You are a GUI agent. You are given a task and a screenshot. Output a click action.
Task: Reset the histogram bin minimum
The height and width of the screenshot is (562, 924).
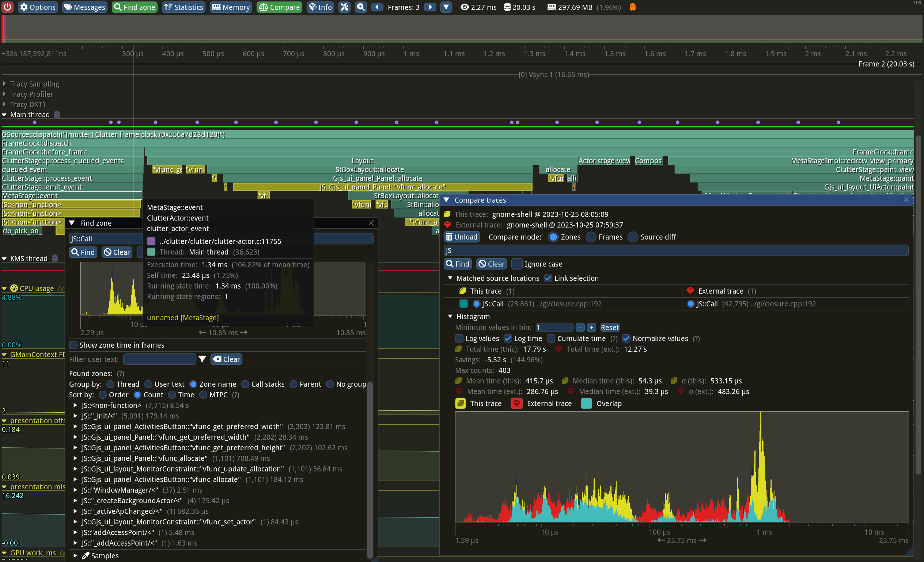coord(609,327)
